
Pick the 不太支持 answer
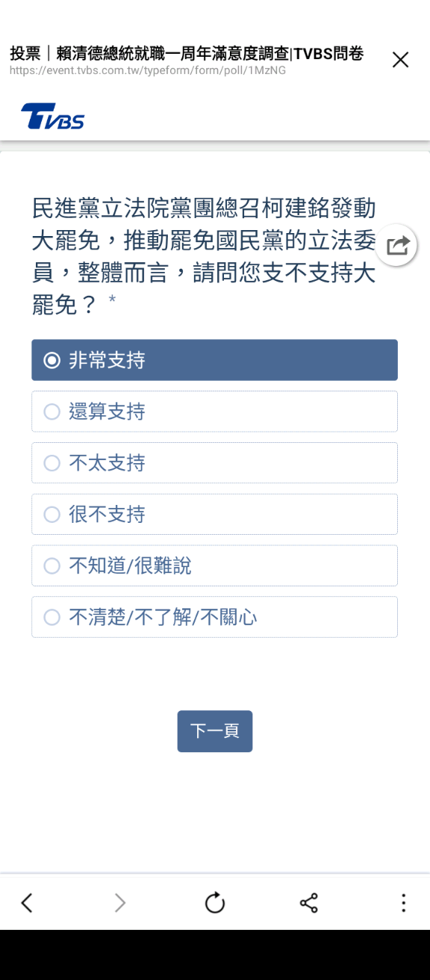(x=214, y=463)
